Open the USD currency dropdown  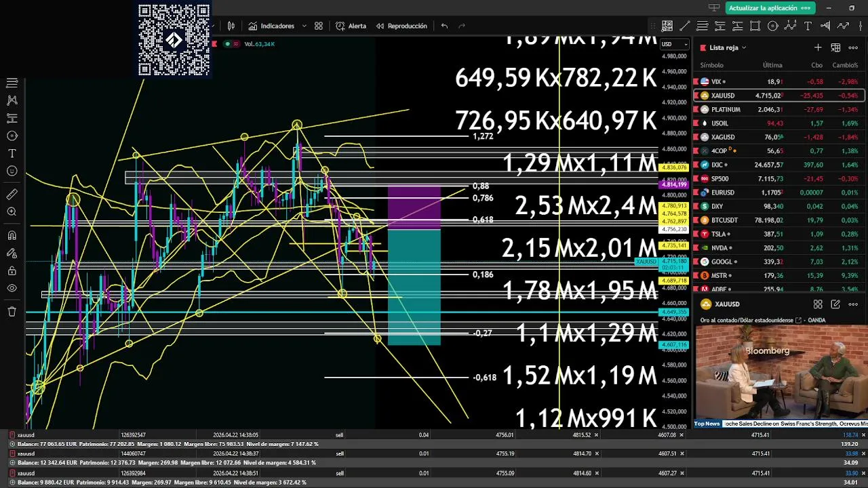tap(674, 44)
